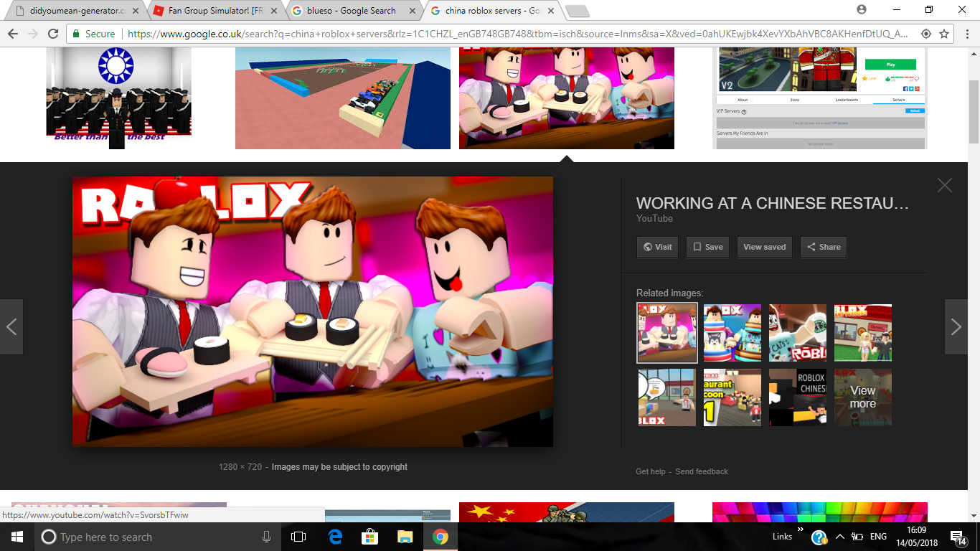
Task: Click the 1280 × 720 image size text
Action: (240, 467)
